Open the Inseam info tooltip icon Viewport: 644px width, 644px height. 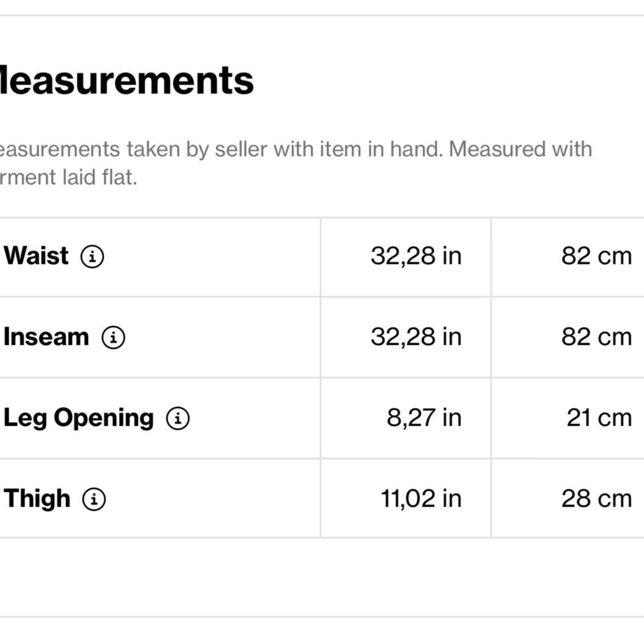[113, 337]
